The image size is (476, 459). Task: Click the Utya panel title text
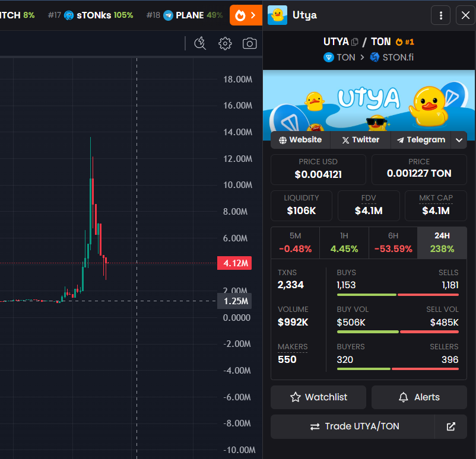pos(304,15)
